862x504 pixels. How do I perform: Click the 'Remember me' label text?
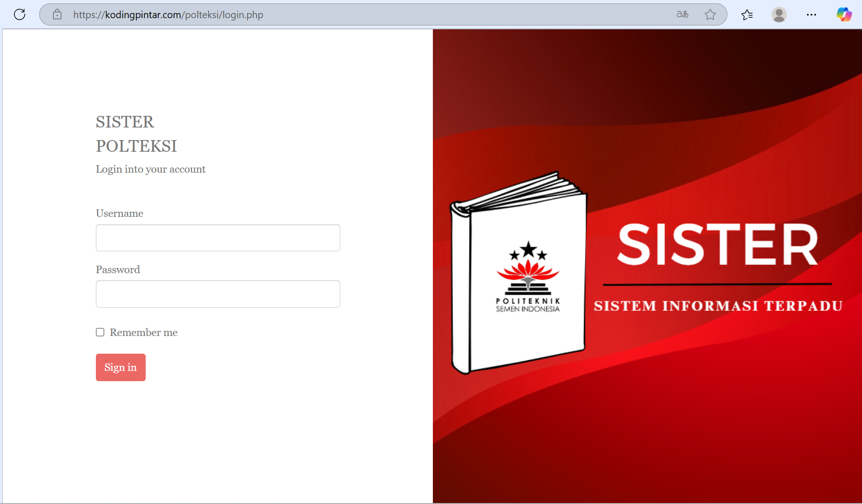pyautogui.click(x=143, y=333)
